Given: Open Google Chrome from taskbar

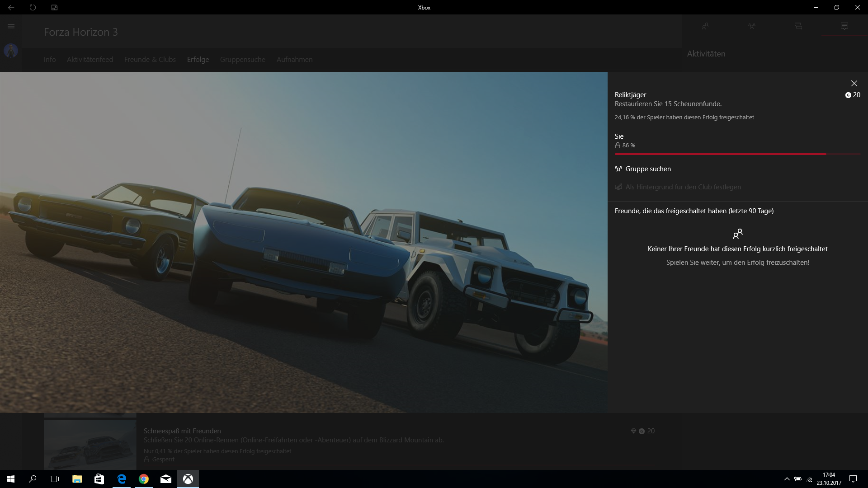Looking at the screenshot, I should (144, 479).
